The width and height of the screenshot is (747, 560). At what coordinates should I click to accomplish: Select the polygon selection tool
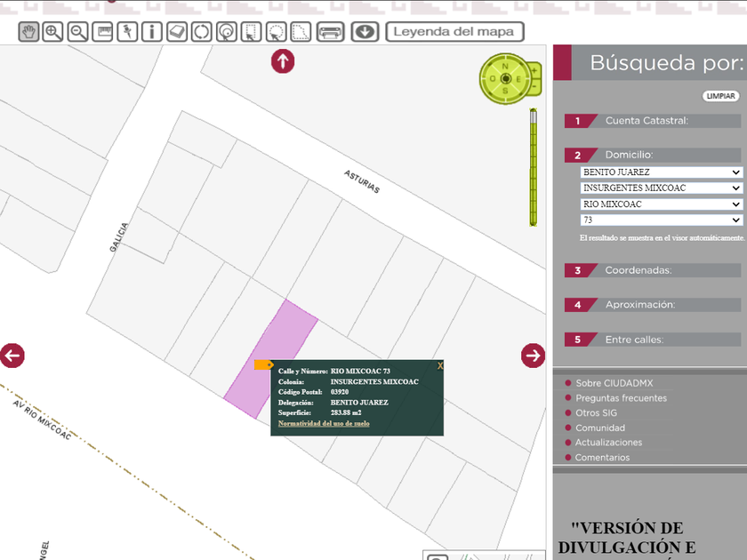(x=301, y=32)
